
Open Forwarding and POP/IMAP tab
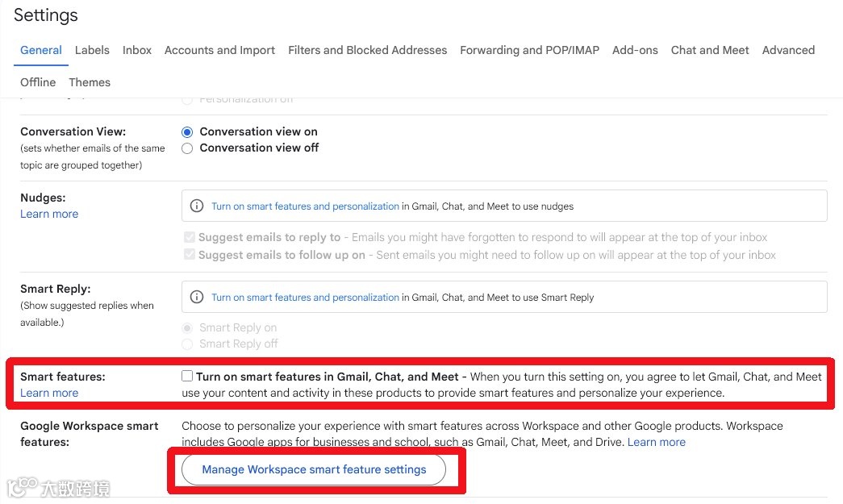point(529,50)
